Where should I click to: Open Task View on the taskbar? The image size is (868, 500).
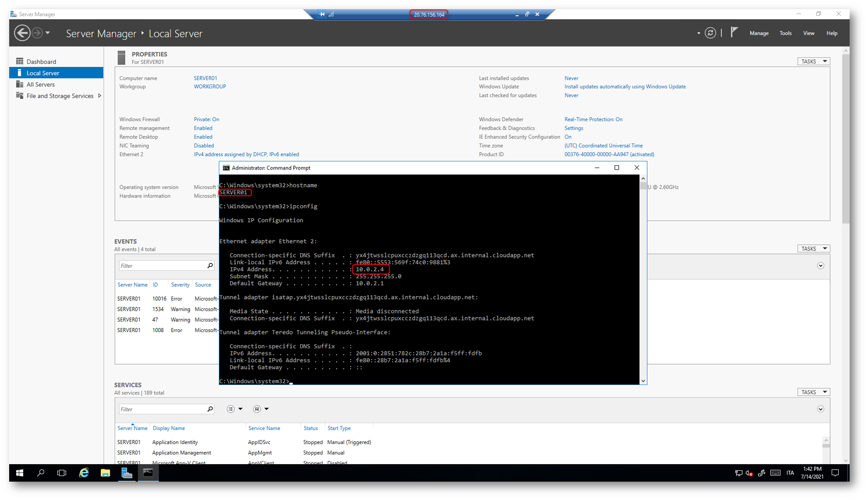[62, 473]
